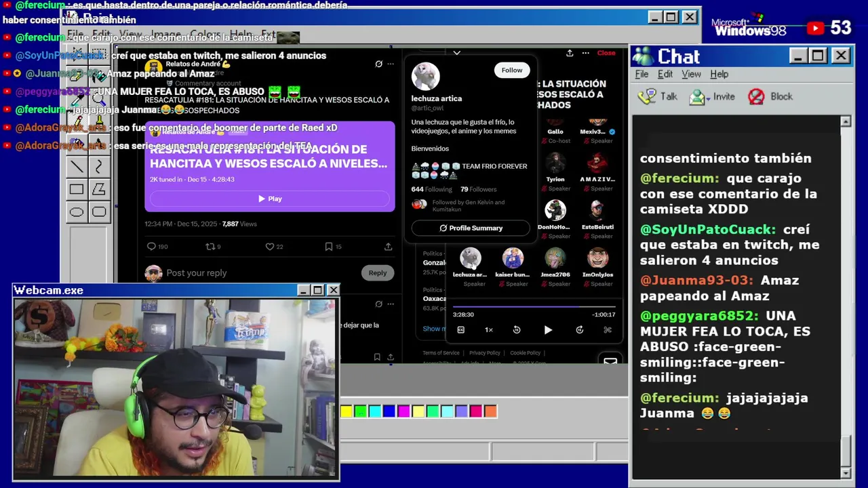The image size is (868, 488).
Task: Click 644 Following on the profile card
Action: pos(431,189)
